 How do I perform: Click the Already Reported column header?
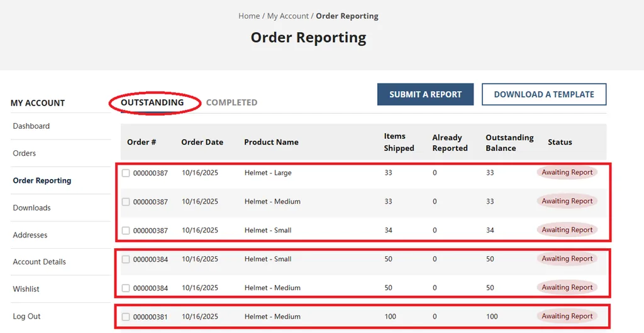click(x=450, y=143)
